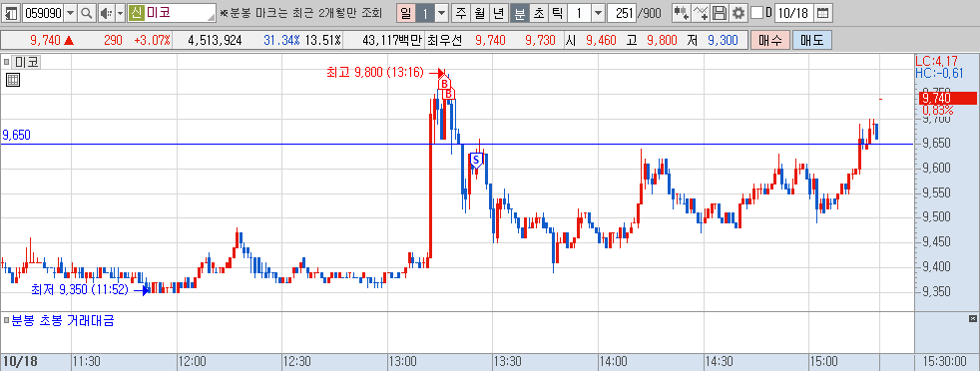Click the 매도 sell button
Screen dimensions: 980x371
point(812,41)
